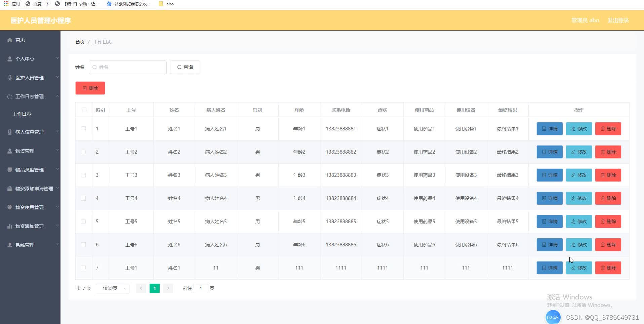Screen dimensions: 644x324
Task: Click 修改 for row index 7
Action: 579,268
